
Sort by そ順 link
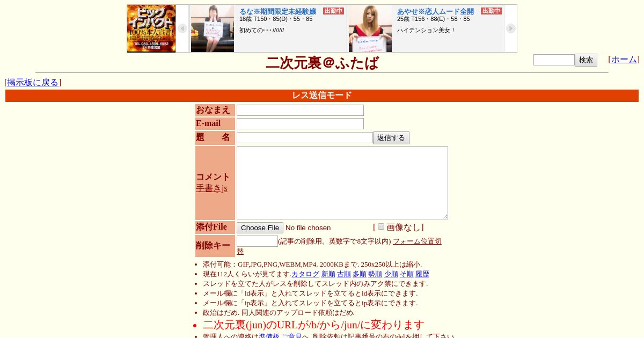[406, 274]
